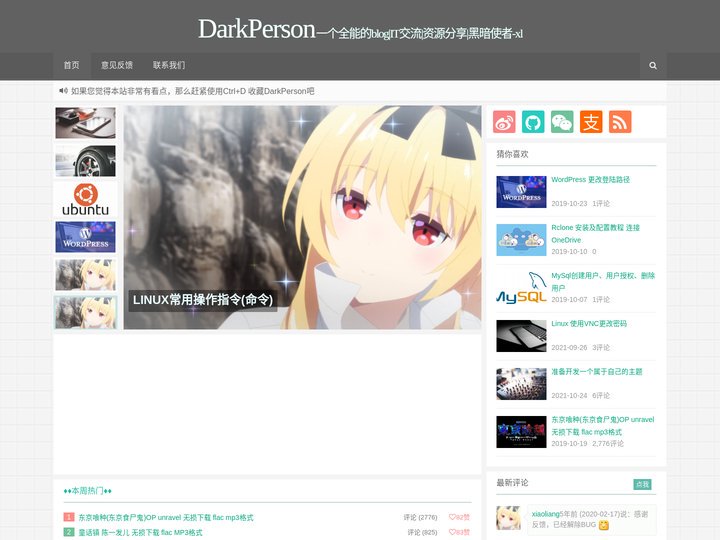Select the phone slider thumbnail
The width and height of the screenshot is (720, 540).
point(85,123)
